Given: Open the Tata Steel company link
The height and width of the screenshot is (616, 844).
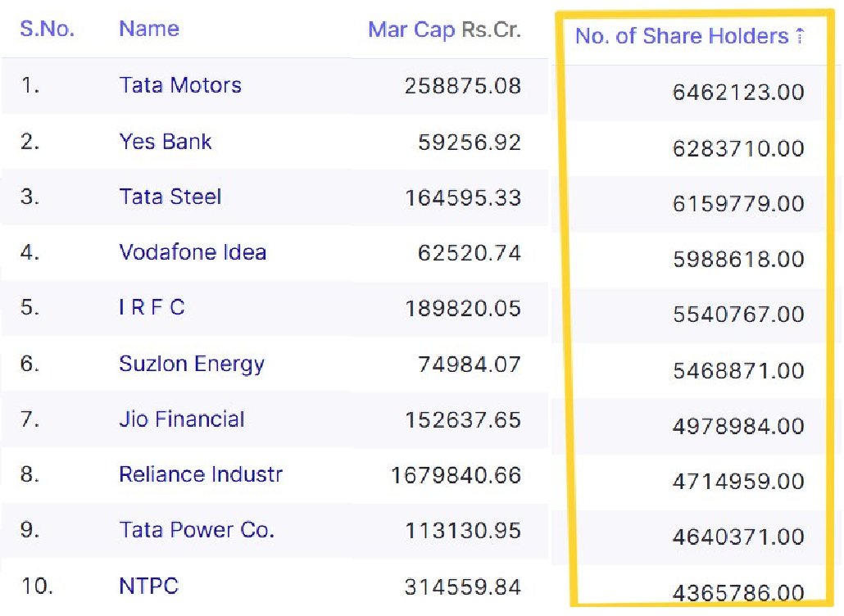Looking at the screenshot, I should (170, 197).
